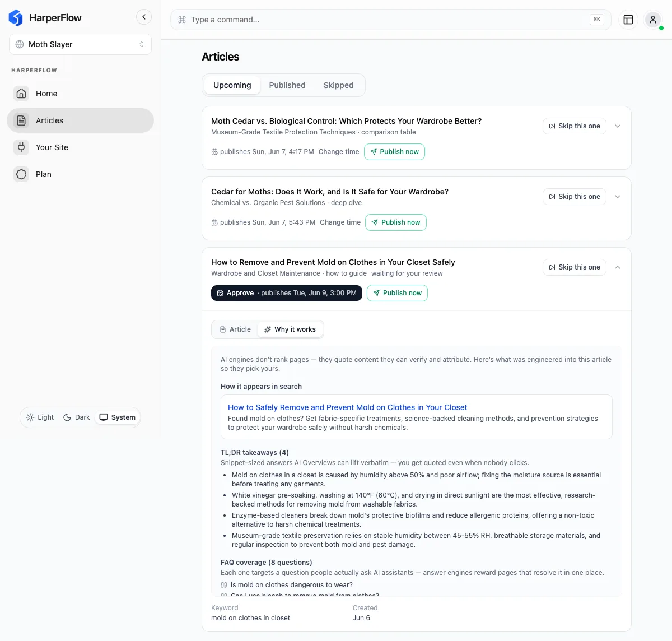This screenshot has width=672, height=641.
Task: Skip the Cedar for Moths article
Action: pos(575,197)
